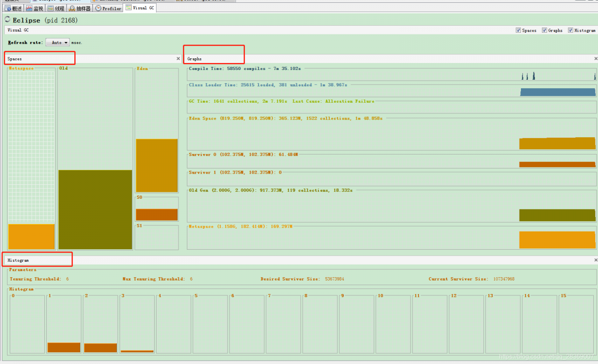Click the S0 survivor bar in Spaces
This screenshot has width=598, height=364.
click(157, 215)
